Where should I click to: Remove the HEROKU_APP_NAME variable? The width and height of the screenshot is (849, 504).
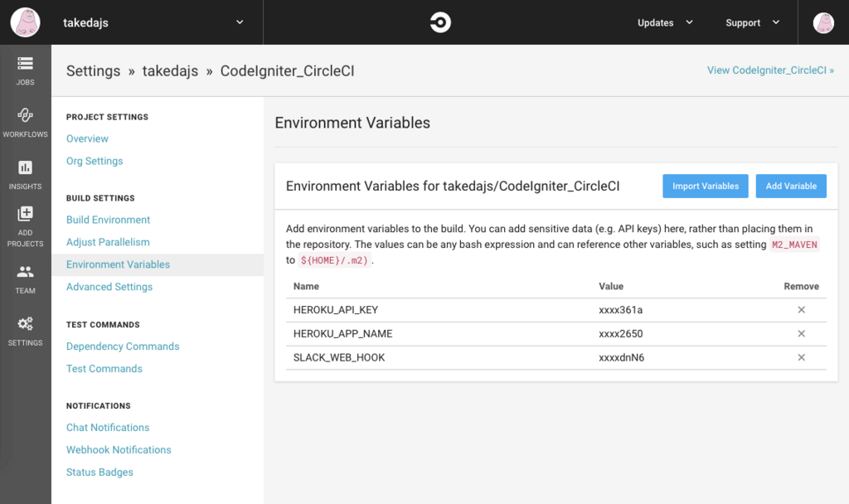tap(802, 333)
